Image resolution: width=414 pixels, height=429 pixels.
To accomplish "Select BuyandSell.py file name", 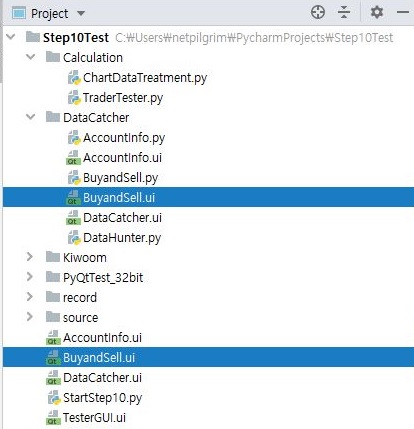I will pyautogui.click(x=121, y=178).
